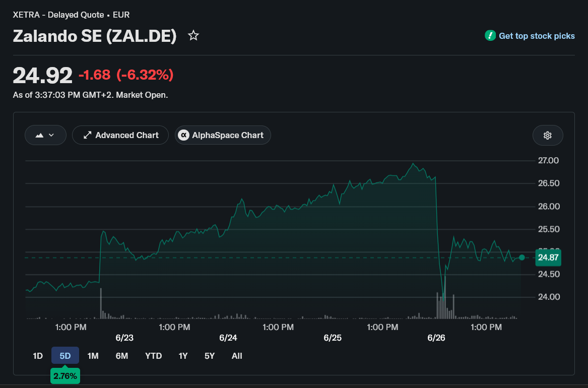Add Zalando SE to watchlist star

tap(193, 36)
